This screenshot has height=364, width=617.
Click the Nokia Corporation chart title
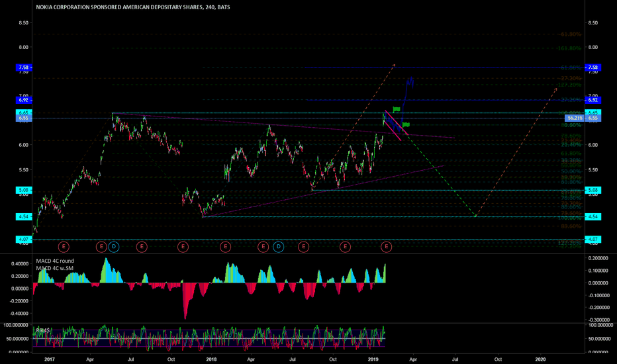point(133,7)
